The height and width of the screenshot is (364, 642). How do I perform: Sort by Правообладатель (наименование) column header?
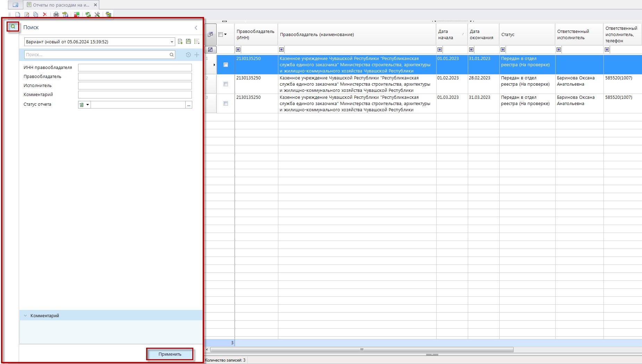point(357,34)
